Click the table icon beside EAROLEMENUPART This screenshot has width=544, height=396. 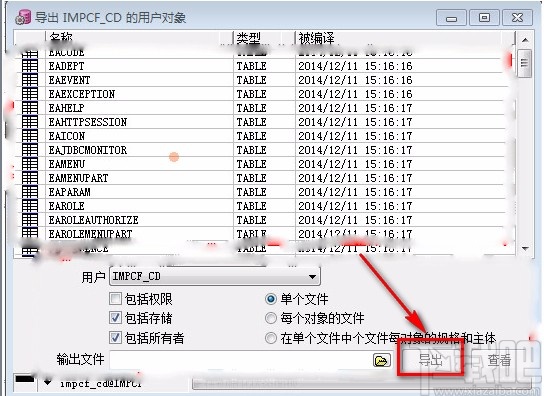tap(30, 233)
